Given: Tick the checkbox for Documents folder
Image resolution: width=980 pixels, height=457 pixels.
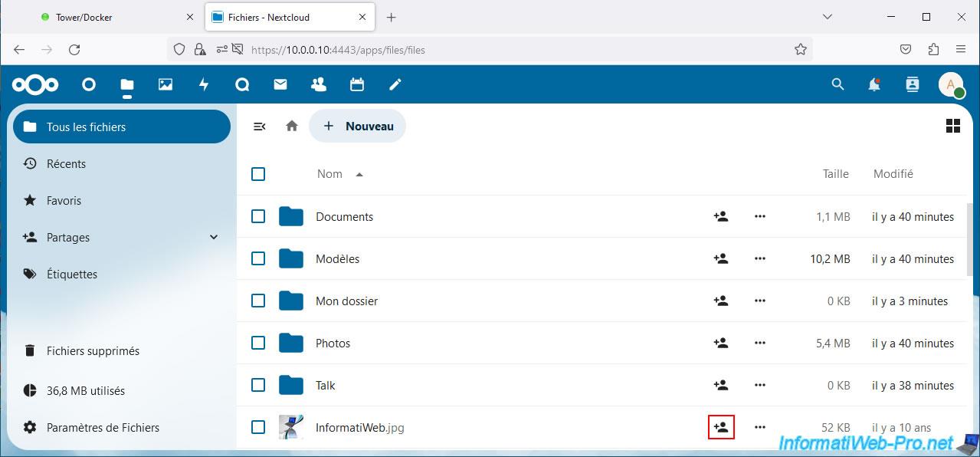Looking at the screenshot, I should click(258, 217).
